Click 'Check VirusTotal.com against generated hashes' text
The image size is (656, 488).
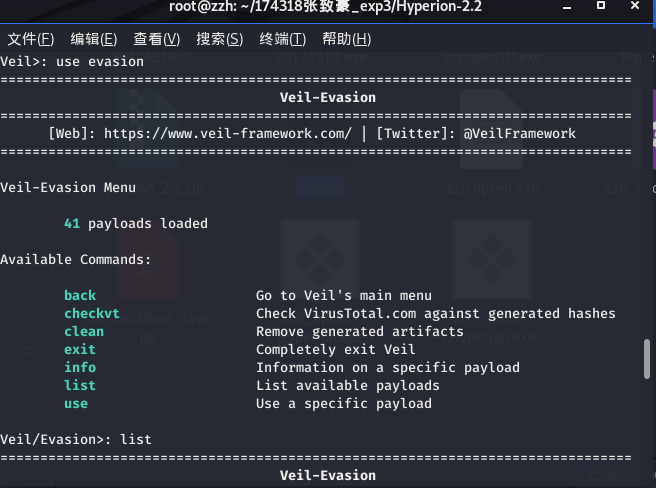[x=436, y=313]
